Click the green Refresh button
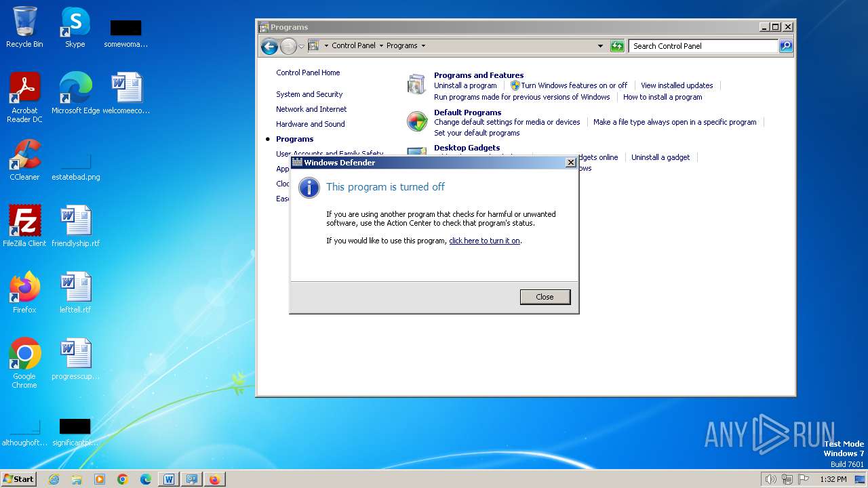868x488 pixels. [x=616, y=46]
